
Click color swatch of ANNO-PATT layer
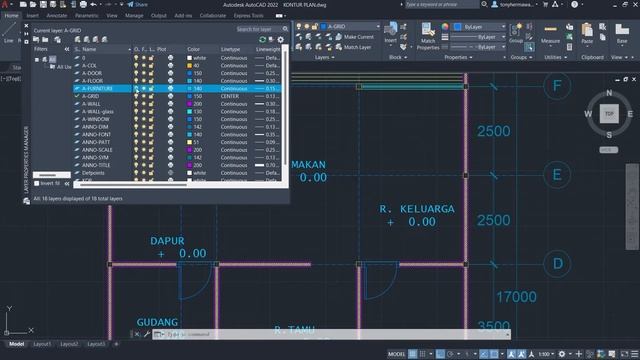189,142
